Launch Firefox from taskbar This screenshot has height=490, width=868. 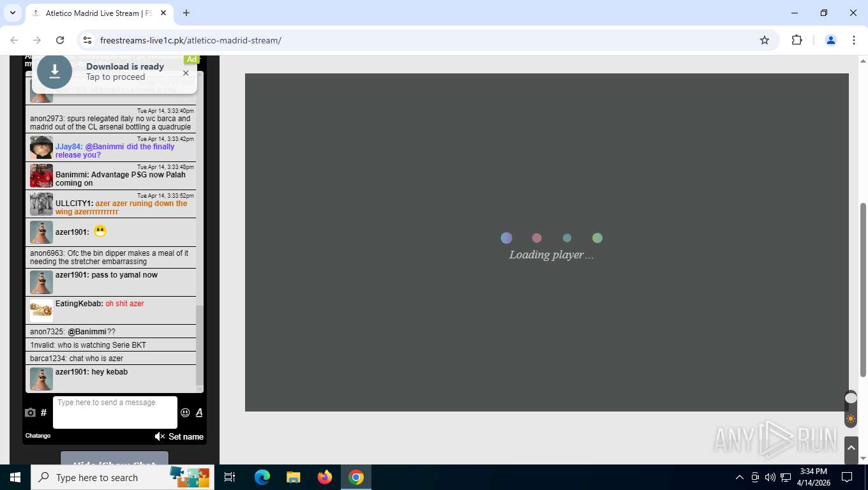(x=325, y=477)
